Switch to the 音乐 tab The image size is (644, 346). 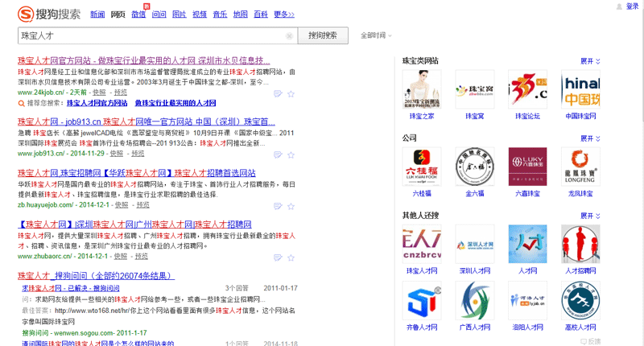point(220,14)
